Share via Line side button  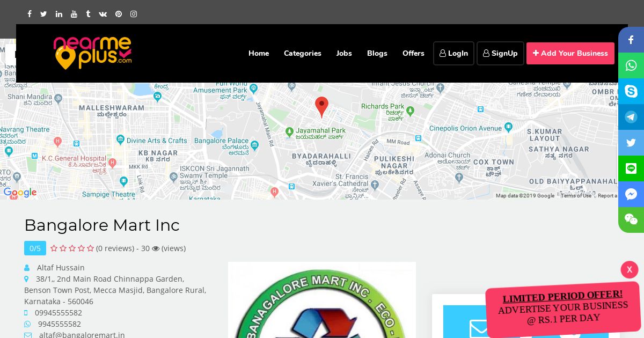click(631, 168)
